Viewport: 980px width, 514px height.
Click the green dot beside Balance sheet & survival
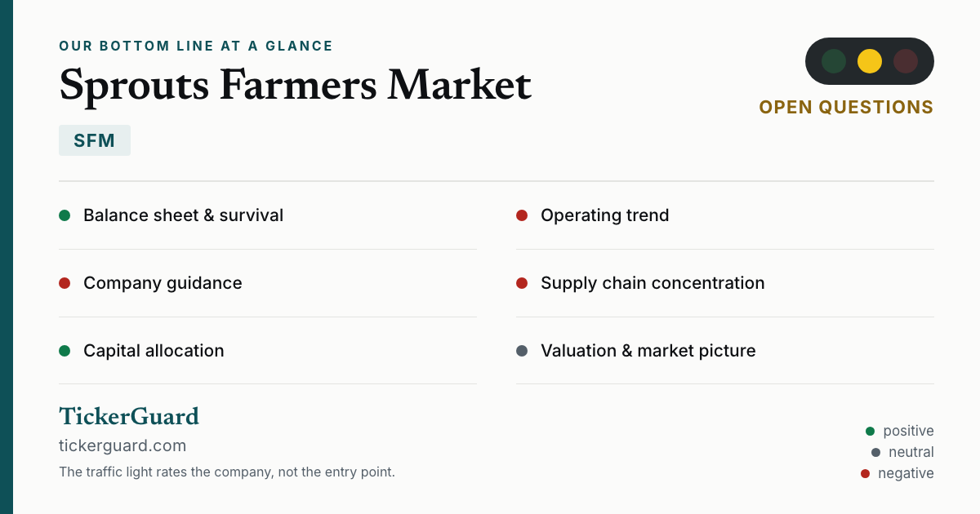pyautogui.click(x=65, y=215)
